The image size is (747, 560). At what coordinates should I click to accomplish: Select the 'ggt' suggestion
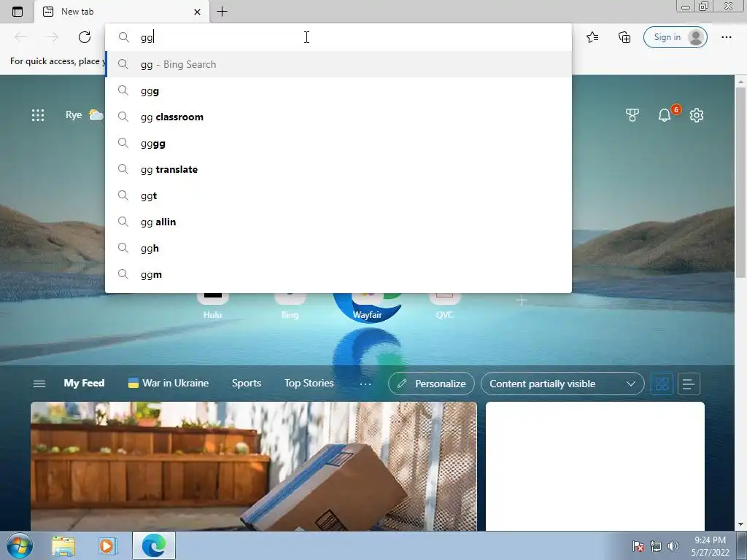338,195
